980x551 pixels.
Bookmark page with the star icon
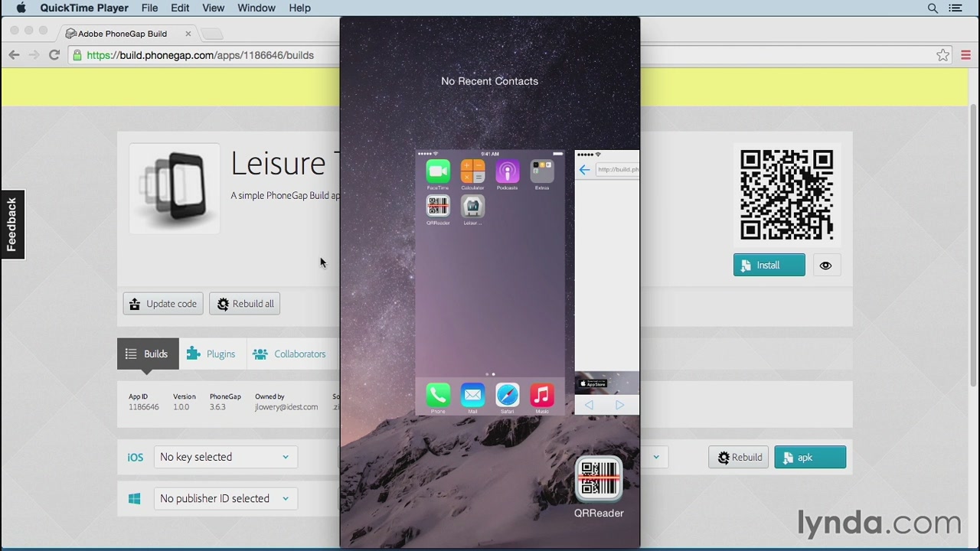[x=943, y=55]
